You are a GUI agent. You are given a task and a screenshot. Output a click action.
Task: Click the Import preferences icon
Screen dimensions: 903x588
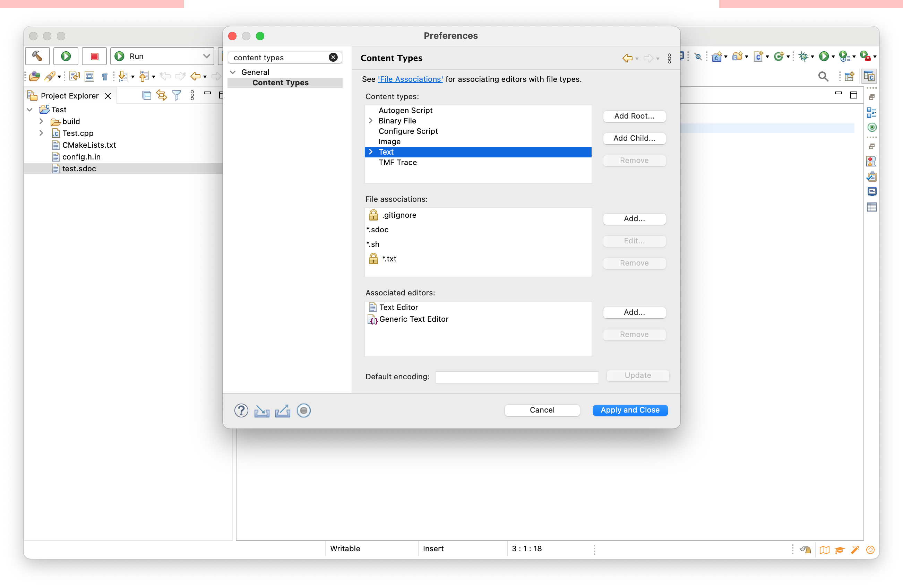click(261, 410)
